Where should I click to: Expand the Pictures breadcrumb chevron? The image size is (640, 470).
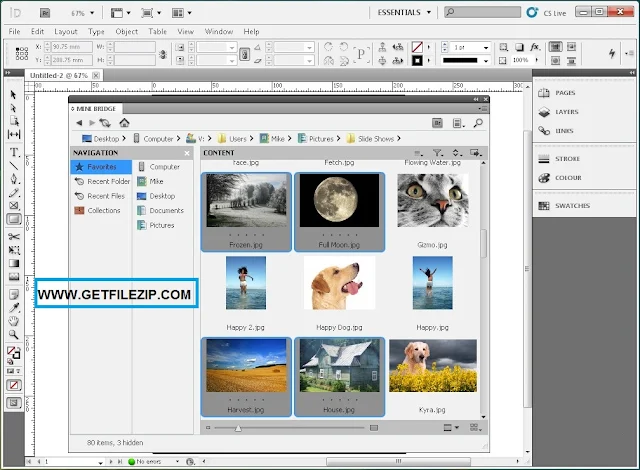[x=338, y=139]
